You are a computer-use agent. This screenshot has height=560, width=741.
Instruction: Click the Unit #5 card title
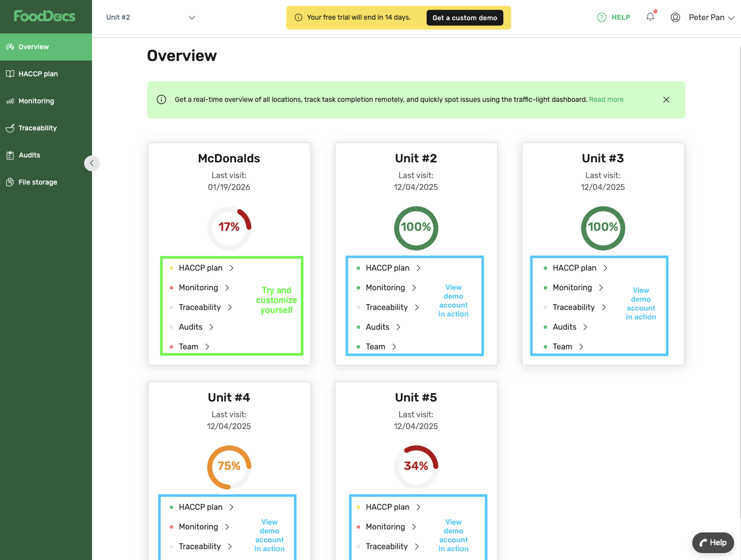click(416, 398)
